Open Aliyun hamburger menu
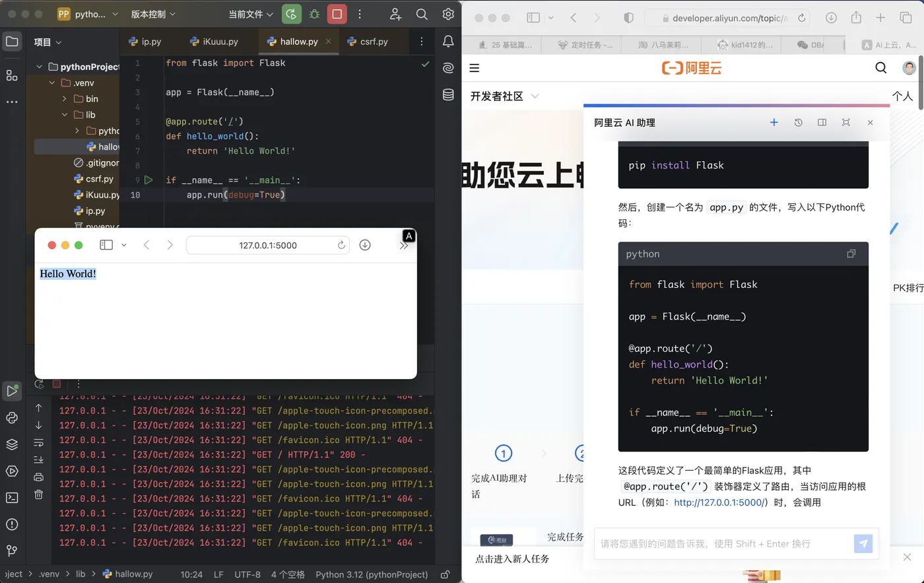 (x=475, y=67)
